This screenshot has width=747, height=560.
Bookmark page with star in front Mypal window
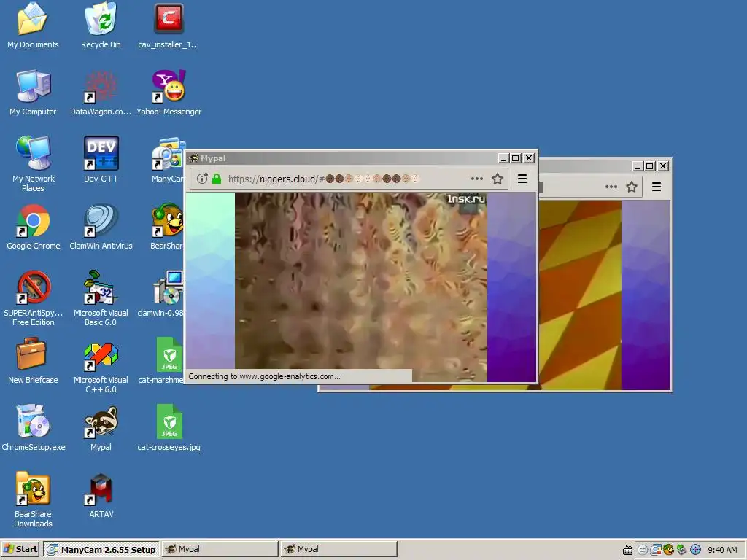click(498, 179)
